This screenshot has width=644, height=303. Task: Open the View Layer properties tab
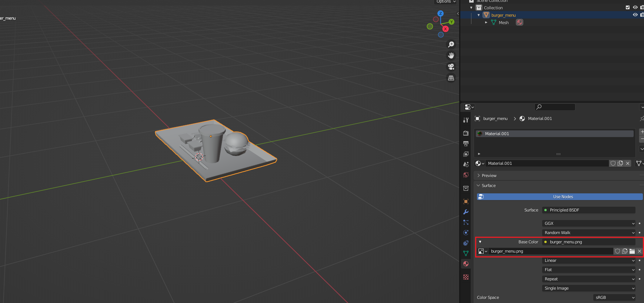click(466, 154)
